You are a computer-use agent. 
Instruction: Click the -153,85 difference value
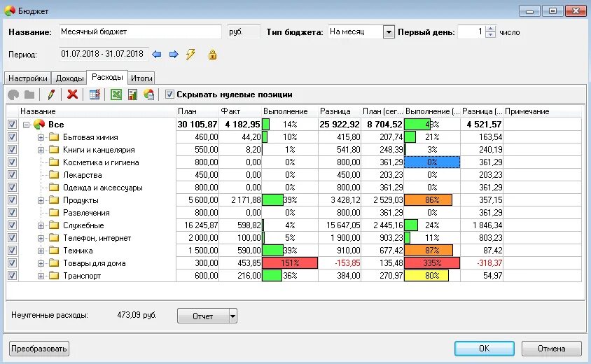pyautogui.click(x=347, y=263)
